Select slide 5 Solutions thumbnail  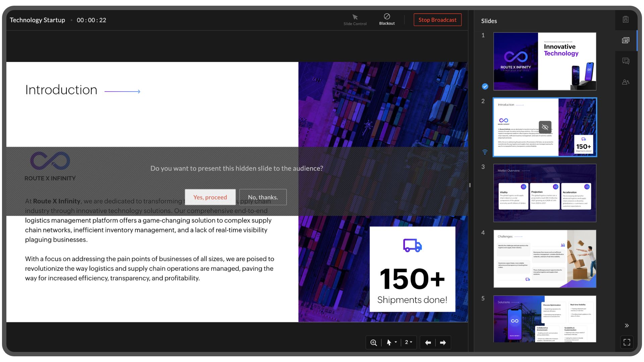pyautogui.click(x=545, y=319)
